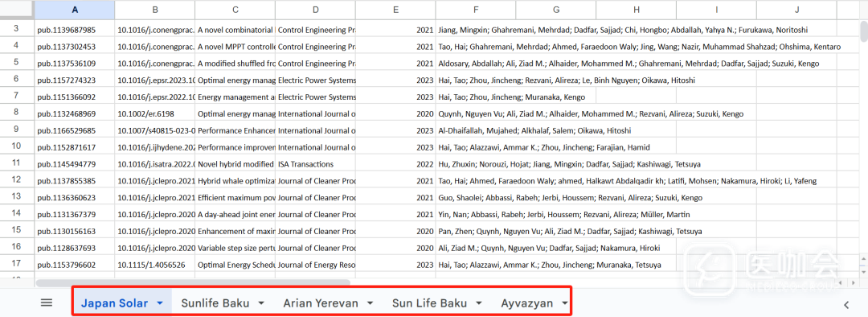Open Ayvazyan tab dropdown arrow
This screenshot has height=317, width=868.
564,303
